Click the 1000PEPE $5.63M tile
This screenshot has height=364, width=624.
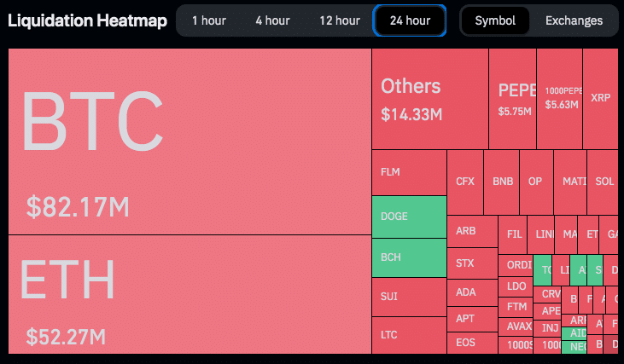click(558, 98)
